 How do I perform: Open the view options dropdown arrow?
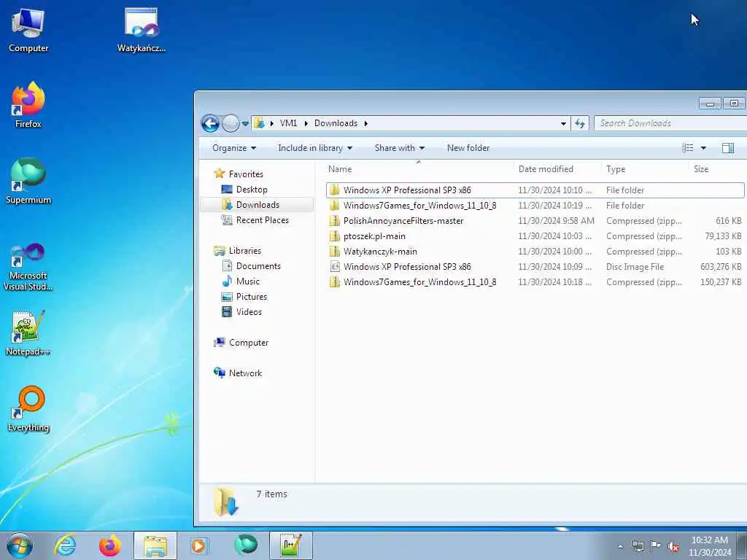click(x=703, y=148)
